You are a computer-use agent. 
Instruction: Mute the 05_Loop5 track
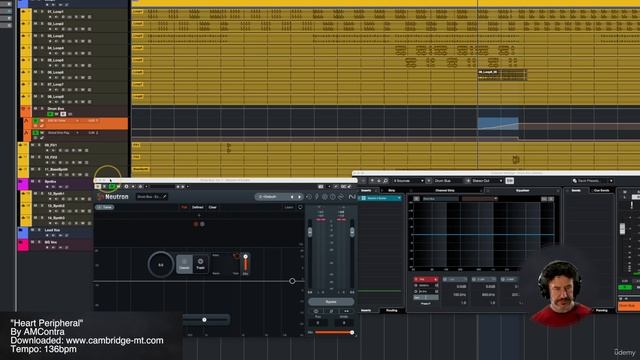36,60
